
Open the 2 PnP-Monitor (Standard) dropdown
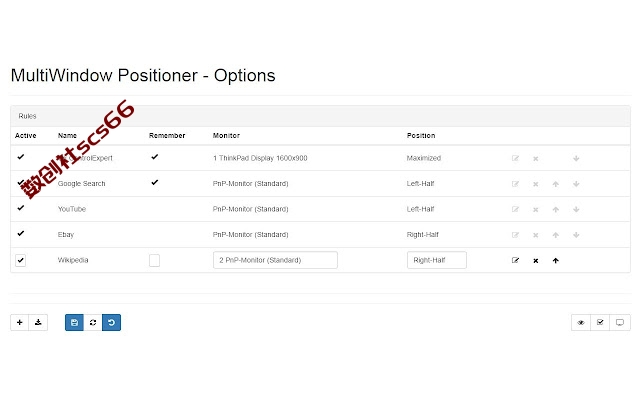click(275, 260)
